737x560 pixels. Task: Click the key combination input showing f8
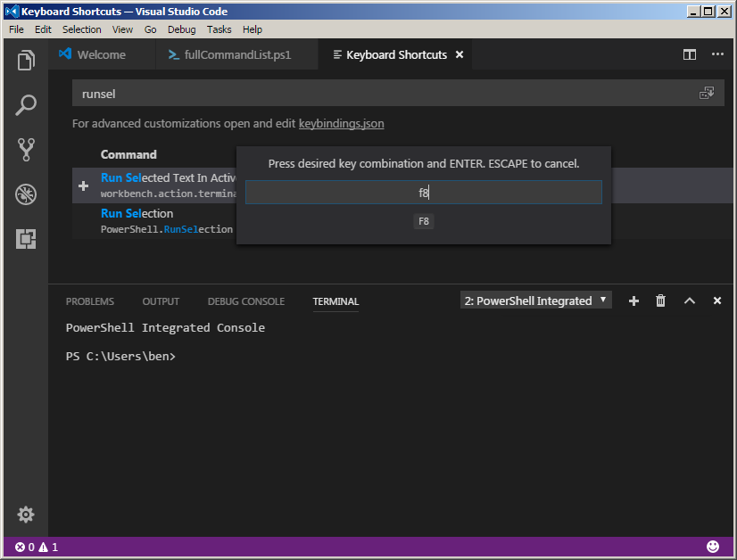(424, 192)
